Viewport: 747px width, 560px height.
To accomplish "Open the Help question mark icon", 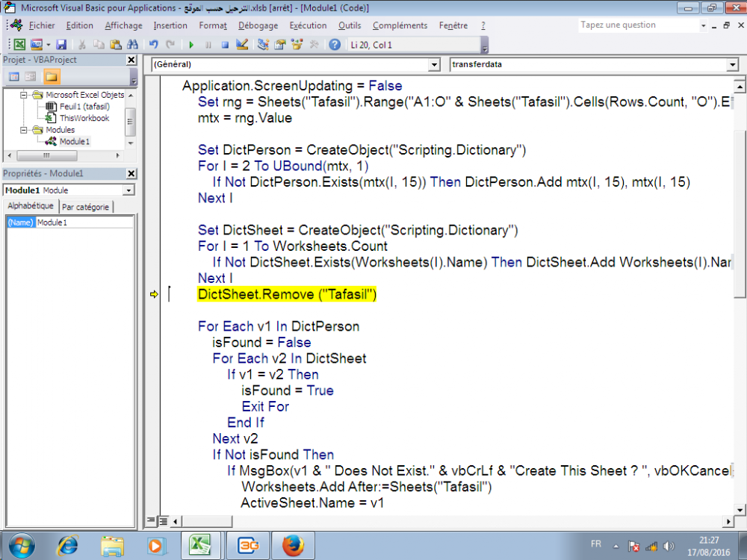I will coord(335,45).
